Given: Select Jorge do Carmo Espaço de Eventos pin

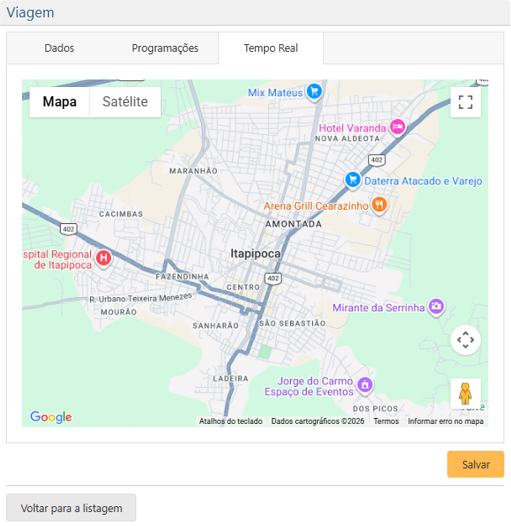Looking at the screenshot, I should tap(365, 385).
